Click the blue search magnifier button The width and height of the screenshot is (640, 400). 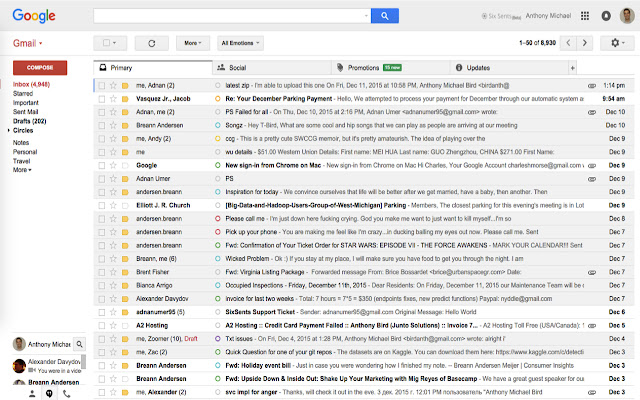[384, 16]
